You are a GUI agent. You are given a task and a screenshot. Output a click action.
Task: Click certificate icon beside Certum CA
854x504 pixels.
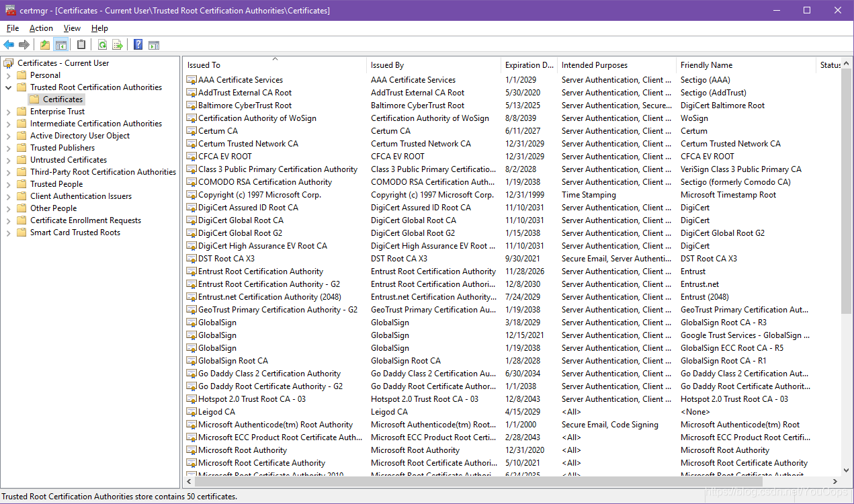point(191,131)
